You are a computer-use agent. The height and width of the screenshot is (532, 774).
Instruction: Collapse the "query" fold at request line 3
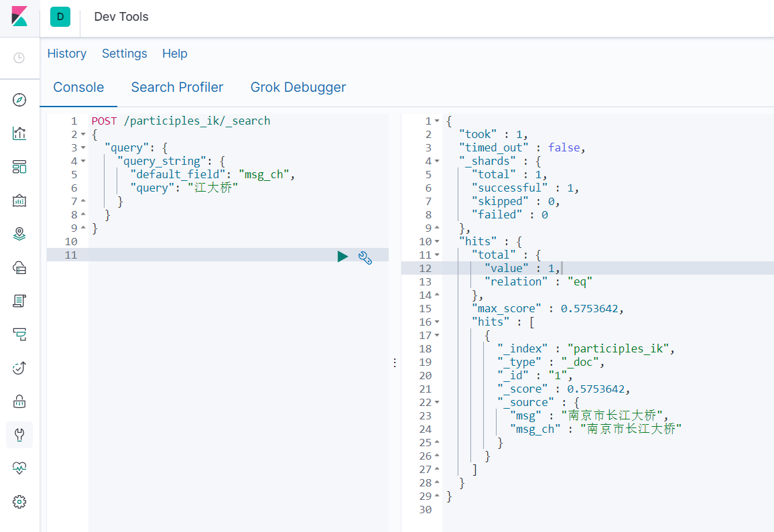83,147
